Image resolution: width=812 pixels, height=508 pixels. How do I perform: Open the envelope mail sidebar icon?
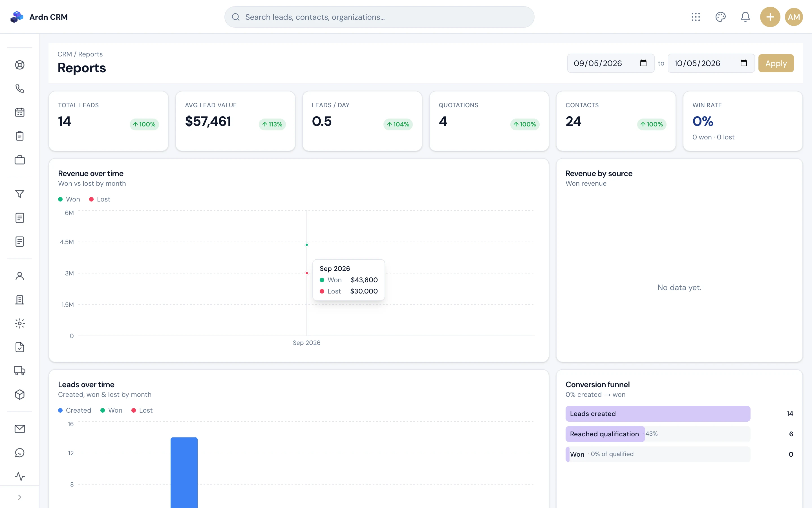(20, 429)
